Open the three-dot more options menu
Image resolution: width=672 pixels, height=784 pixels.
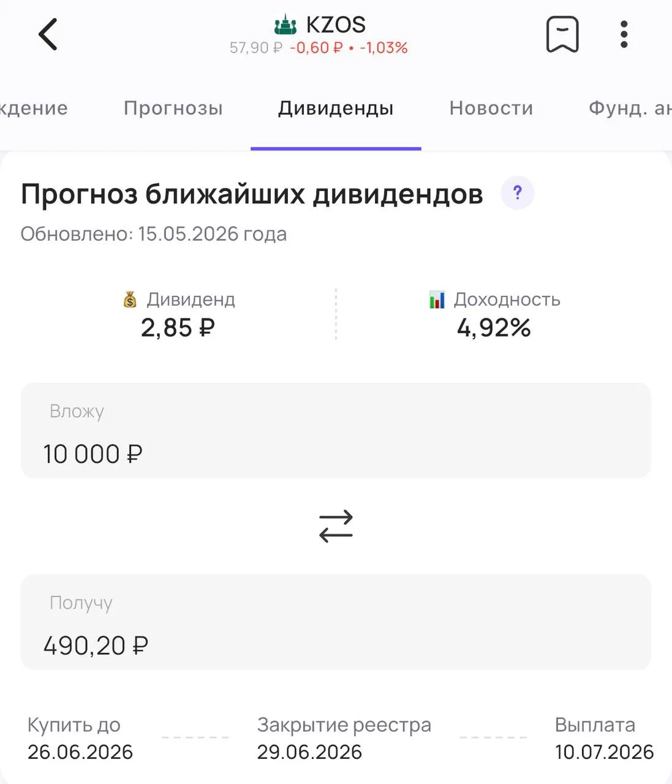624,34
